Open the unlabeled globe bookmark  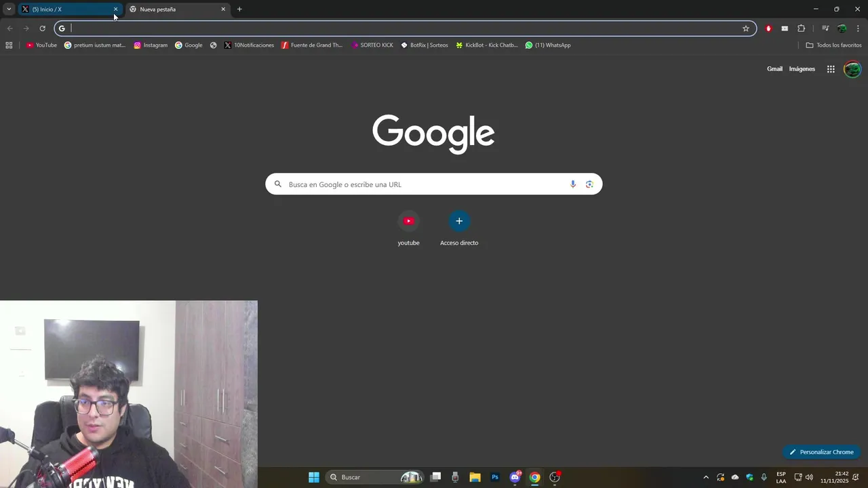point(214,45)
